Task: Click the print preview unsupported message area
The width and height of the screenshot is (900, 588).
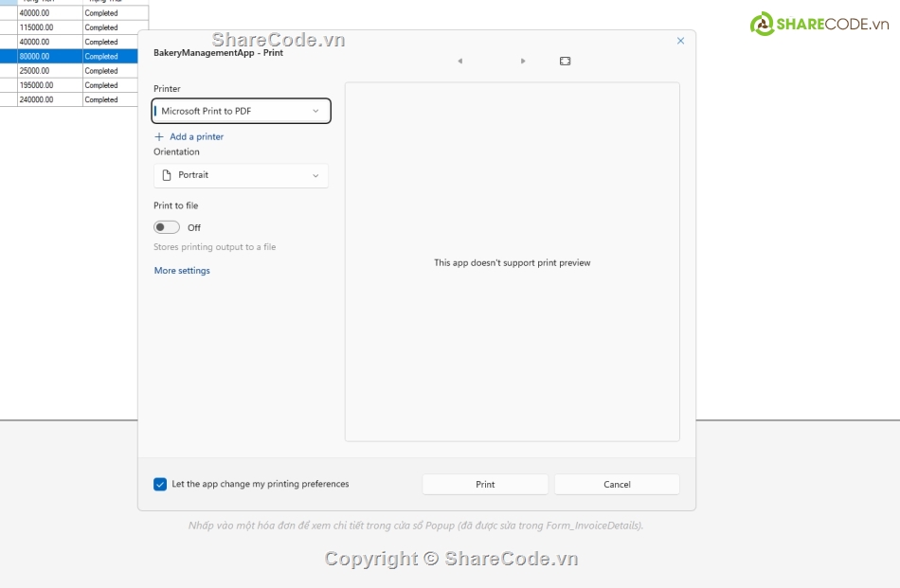Action: [x=512, y=263]
